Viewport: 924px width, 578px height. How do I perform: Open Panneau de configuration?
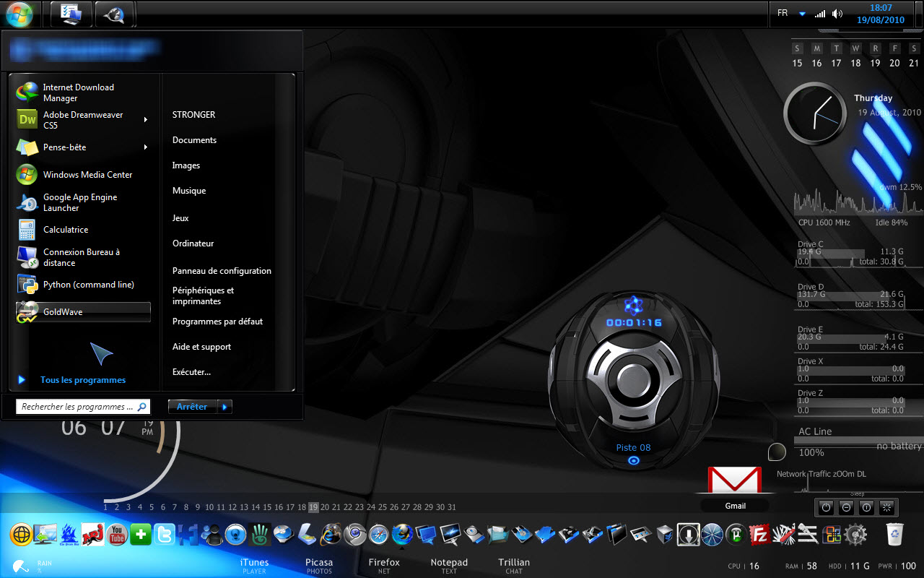(x=222, y=271)
